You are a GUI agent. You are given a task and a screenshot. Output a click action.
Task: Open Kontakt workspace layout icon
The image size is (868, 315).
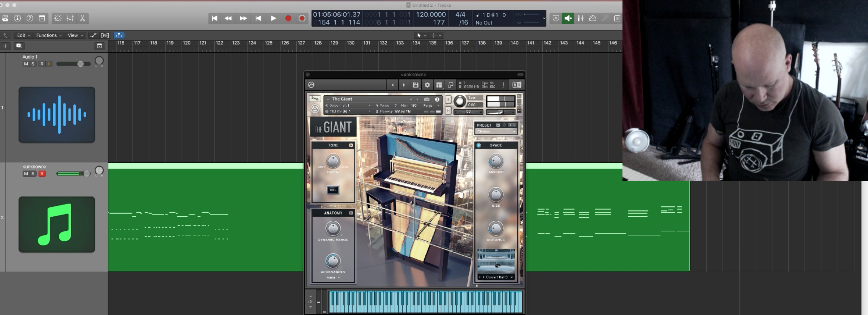pyautogui.click(x=439, y=85)
